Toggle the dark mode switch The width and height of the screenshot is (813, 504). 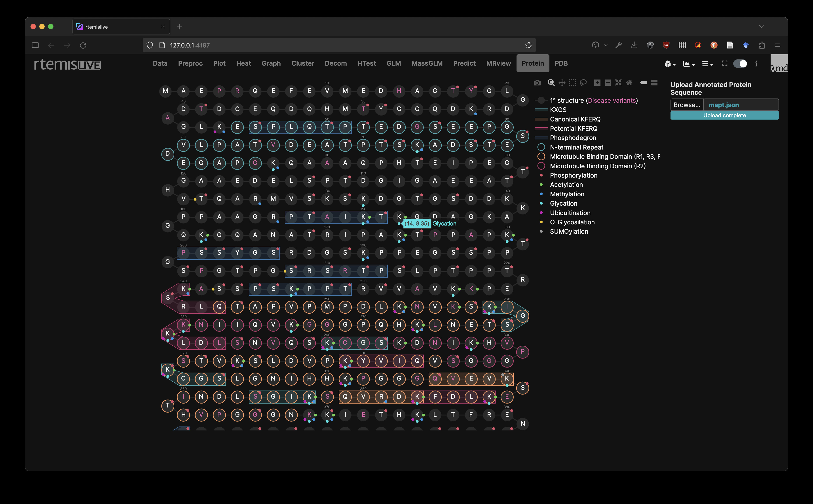[x=740, y=64]
